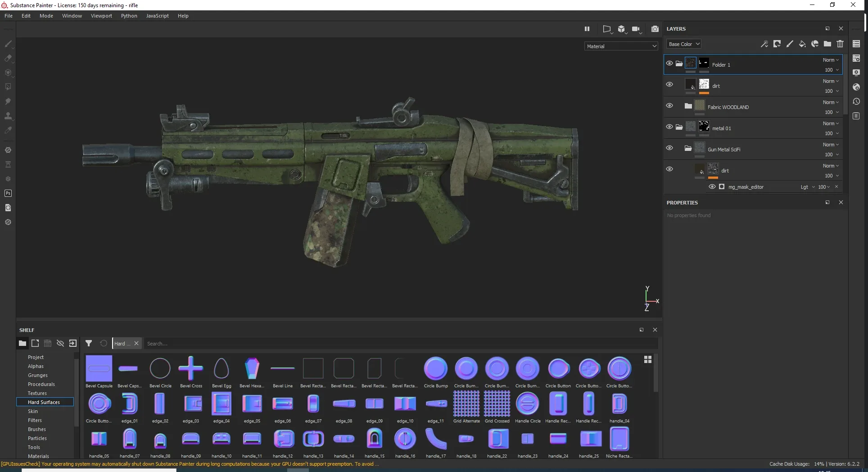Click the Export to Photoshop icon
The width and height of the screenshot is (868, 472).
pyautogui.click(x=8, y=193)
